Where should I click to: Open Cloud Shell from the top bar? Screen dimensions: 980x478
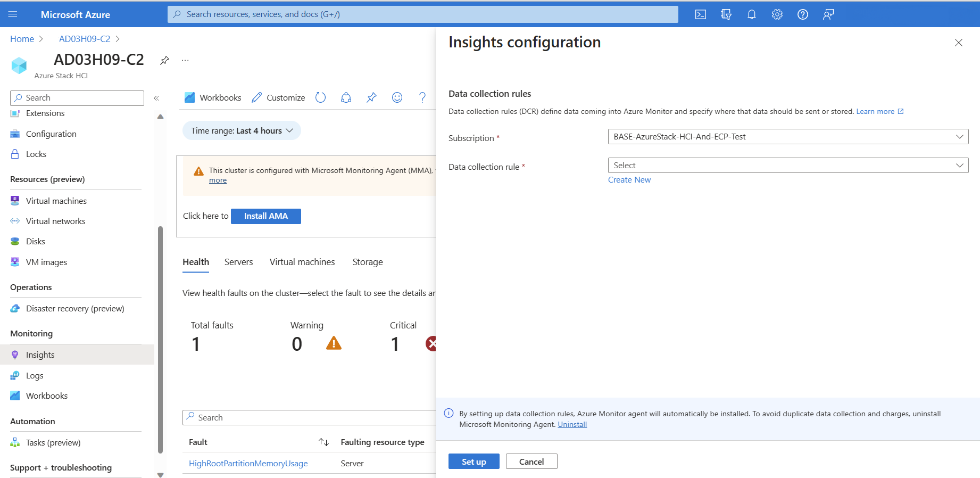pos(701,14)
